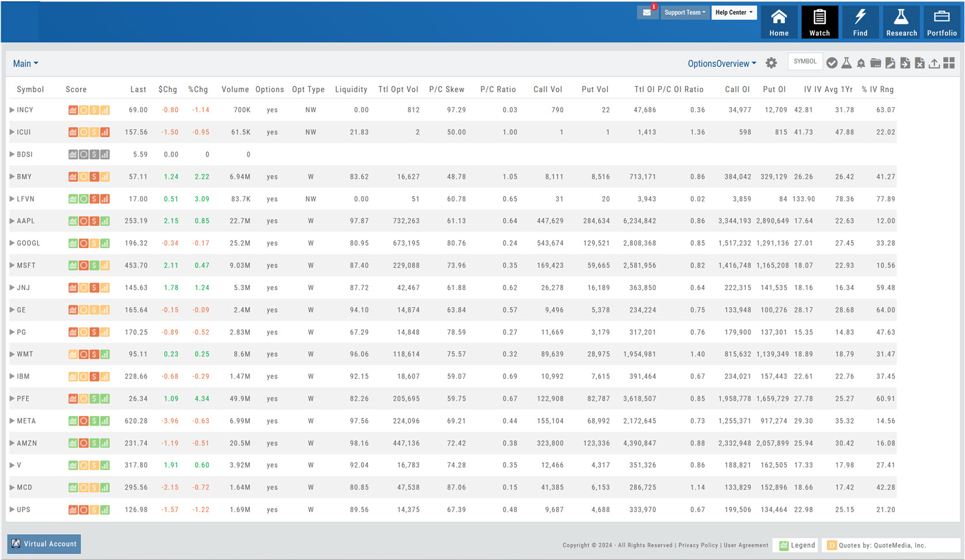Viewport: 965px width, 560px height.
Task: Click AMZN call volume 323,800
Action: click(x=549, y=443)
